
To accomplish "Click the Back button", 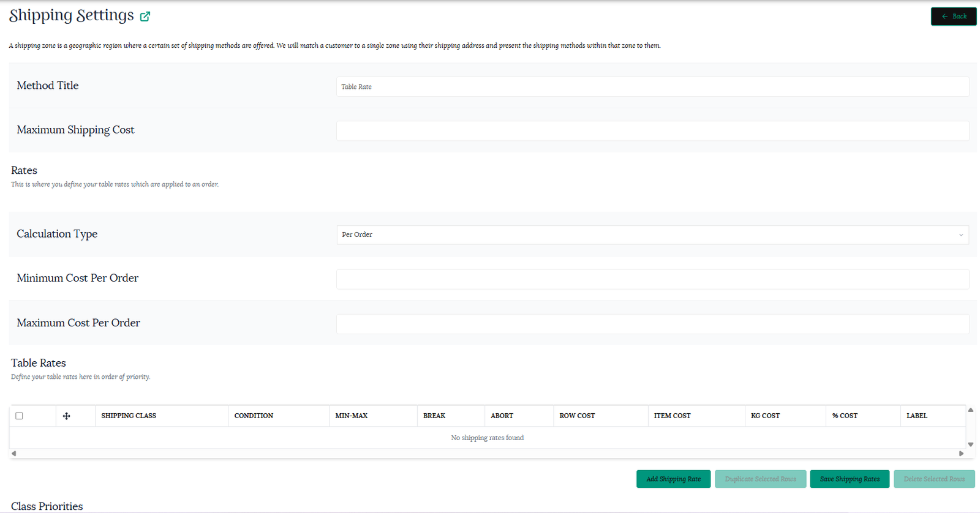I will [954, 17].
